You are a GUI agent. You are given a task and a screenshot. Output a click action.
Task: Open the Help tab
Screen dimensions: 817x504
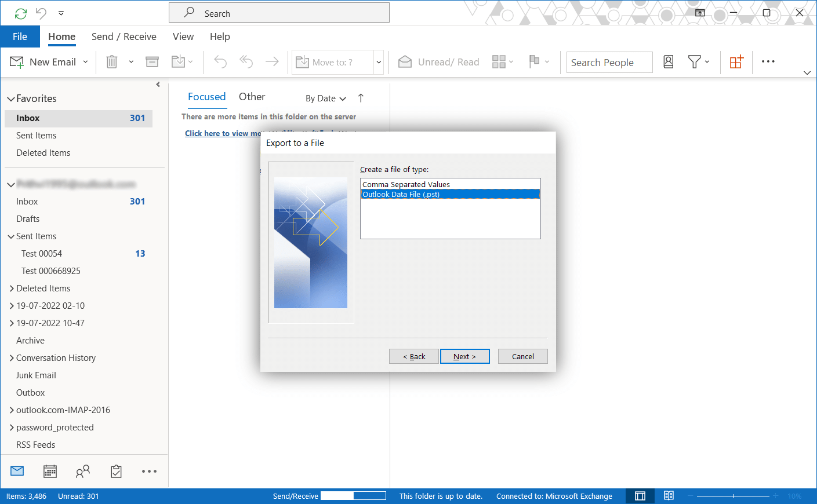[x=220, y=36]
